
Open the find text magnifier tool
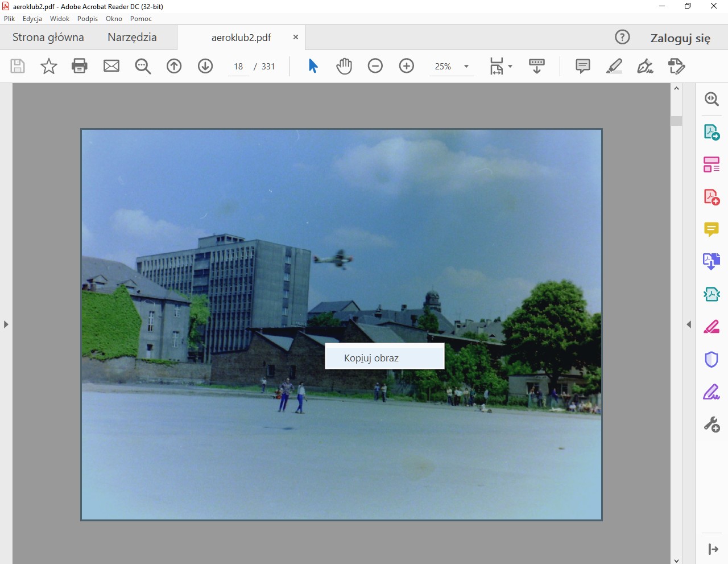tap(143, 66)
